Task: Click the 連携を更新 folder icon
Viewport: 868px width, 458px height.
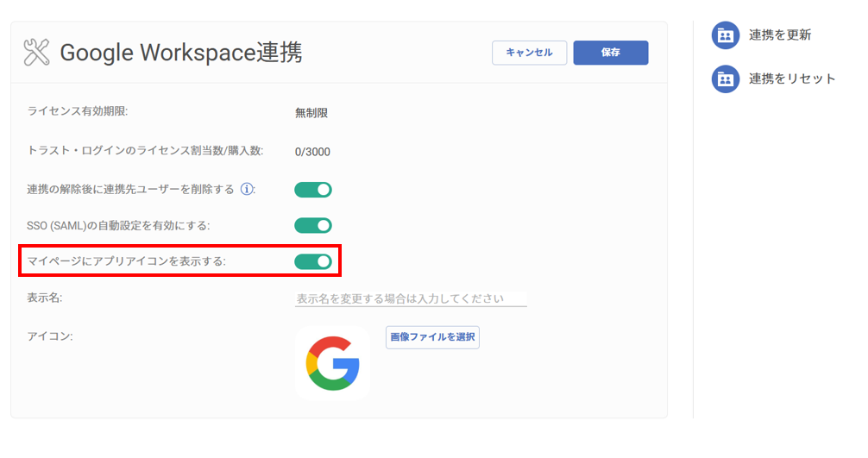Action: pyautogui.click(x=725, y=35)
